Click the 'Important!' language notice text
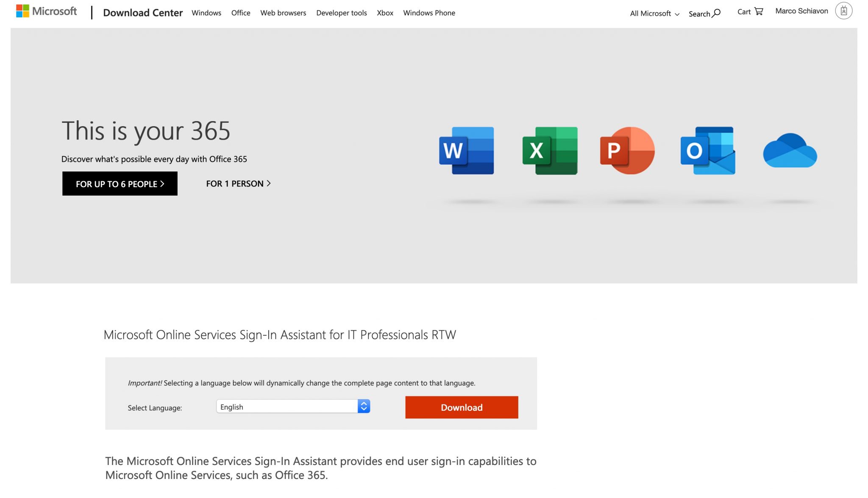 click(301, 383)
